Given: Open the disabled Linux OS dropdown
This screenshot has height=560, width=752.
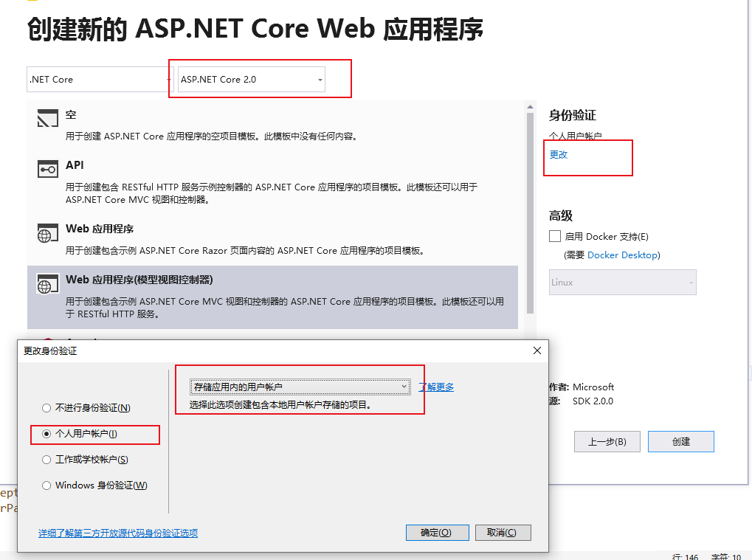Looking at the screenshot, I should 623,283.
